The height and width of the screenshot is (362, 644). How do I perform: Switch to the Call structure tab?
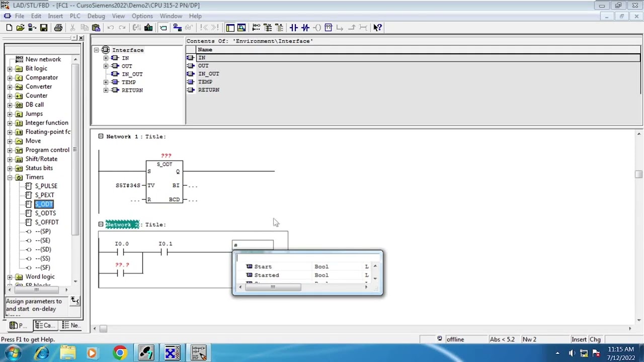45,325
